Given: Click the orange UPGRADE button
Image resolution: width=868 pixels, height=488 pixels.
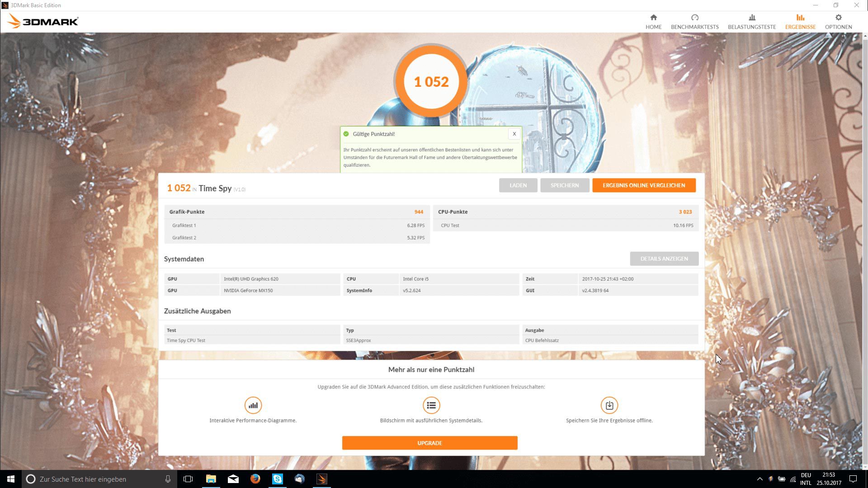Looking at the screenshot, I should click(429, 443).
